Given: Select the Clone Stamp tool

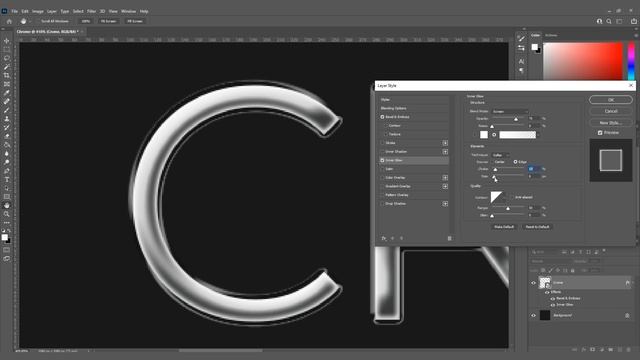Looking at the screenshot, I should (x=7, y=119).
